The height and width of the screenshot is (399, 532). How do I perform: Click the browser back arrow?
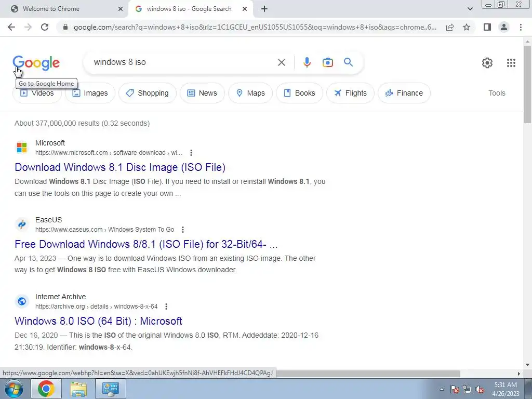11,27
